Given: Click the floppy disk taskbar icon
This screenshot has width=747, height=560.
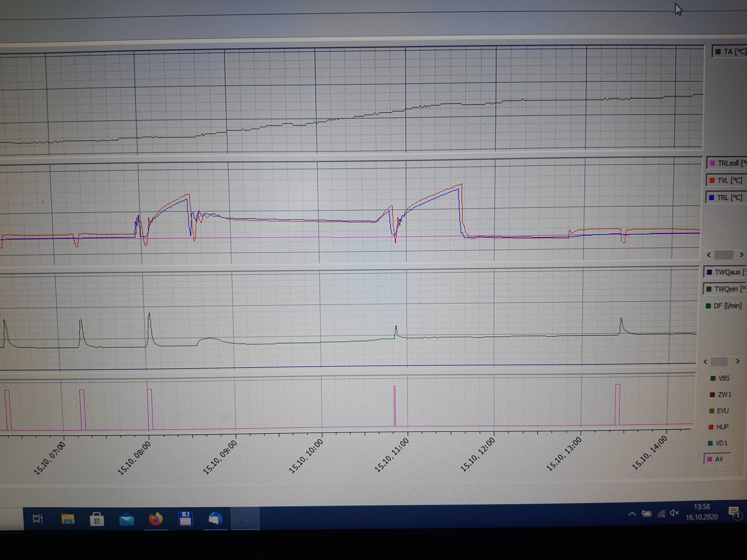Looking at the screenshot, I should 185,519.
